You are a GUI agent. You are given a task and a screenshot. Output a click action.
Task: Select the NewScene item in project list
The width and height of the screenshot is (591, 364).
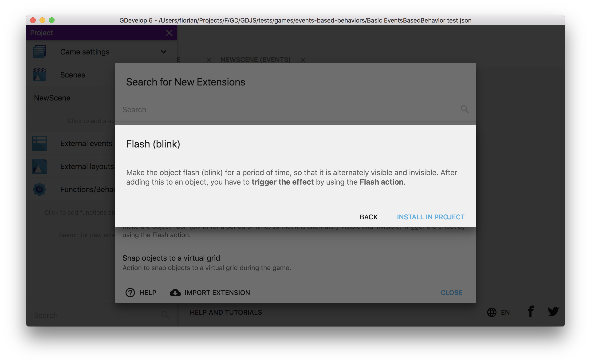(52, 98)
